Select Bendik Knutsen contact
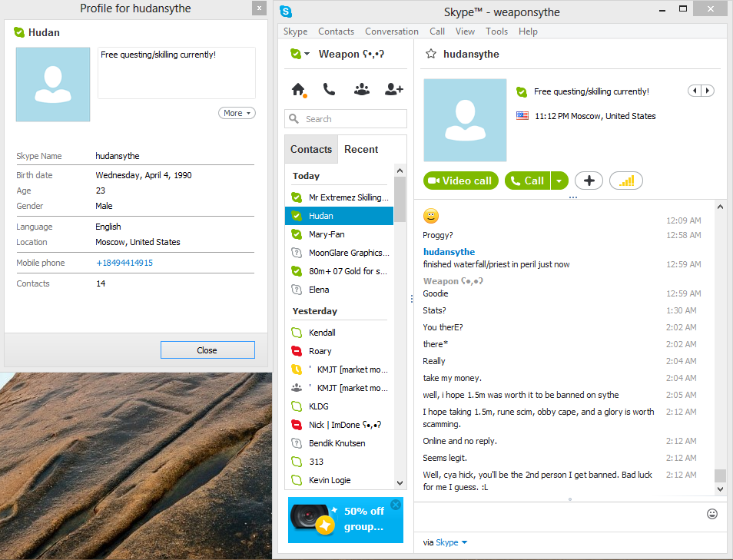This screenshot has width=733, height=560. coord(339,443)
